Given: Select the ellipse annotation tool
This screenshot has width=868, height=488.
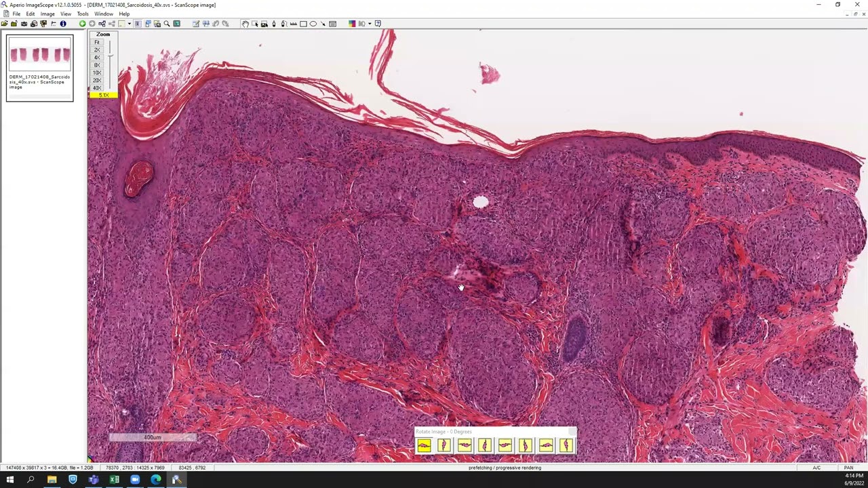Looking at the screenshot, I should click(x=313, y=24).
